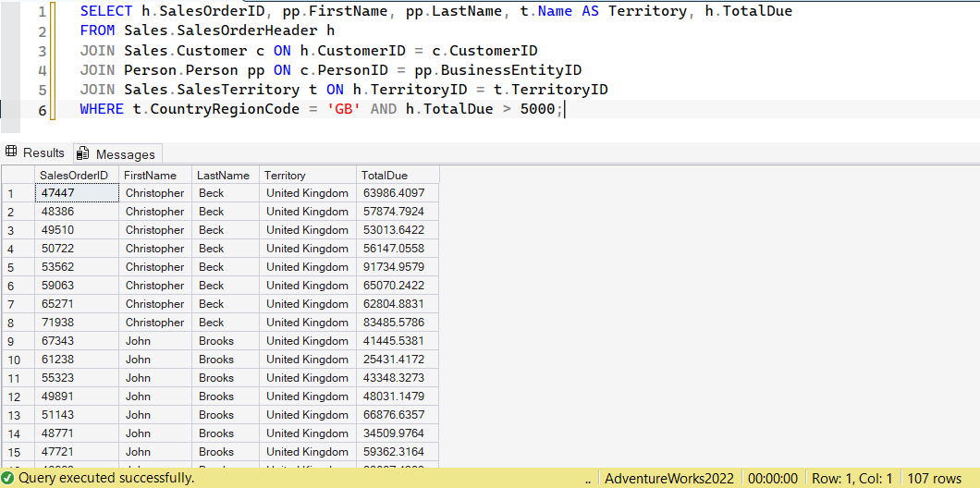The width and height of the screenshot is (980, 488).
Task: Click the Results grid icon
Action: (10, 152)
